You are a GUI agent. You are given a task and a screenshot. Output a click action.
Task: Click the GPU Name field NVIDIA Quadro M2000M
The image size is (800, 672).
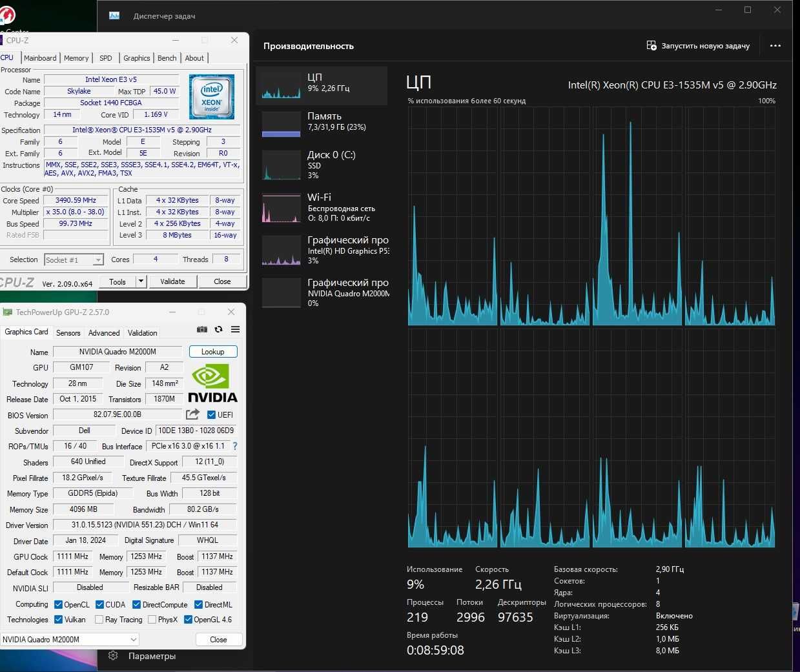coord(118,352)
